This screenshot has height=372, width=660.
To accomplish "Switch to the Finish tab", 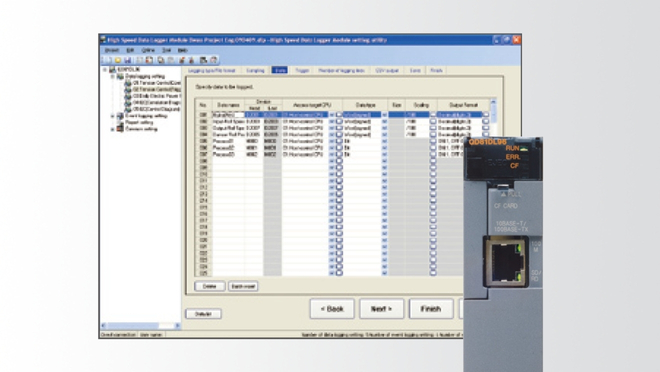I will point(436,70).
